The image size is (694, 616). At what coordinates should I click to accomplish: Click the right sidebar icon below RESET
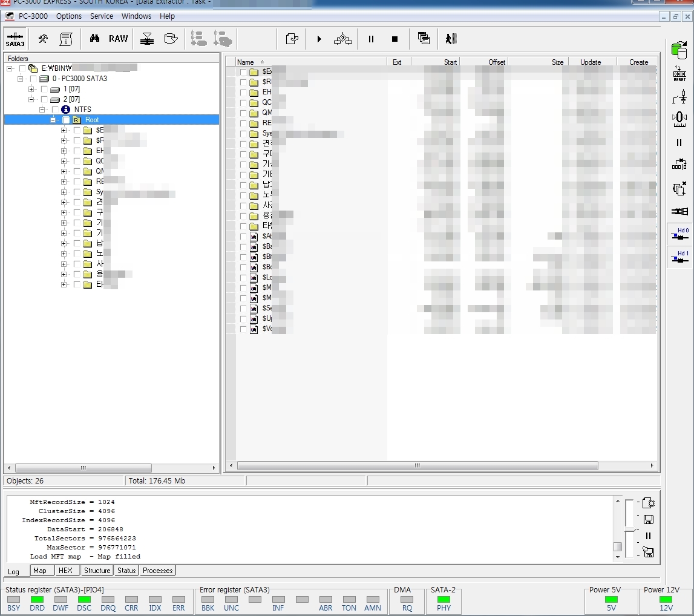679,96
